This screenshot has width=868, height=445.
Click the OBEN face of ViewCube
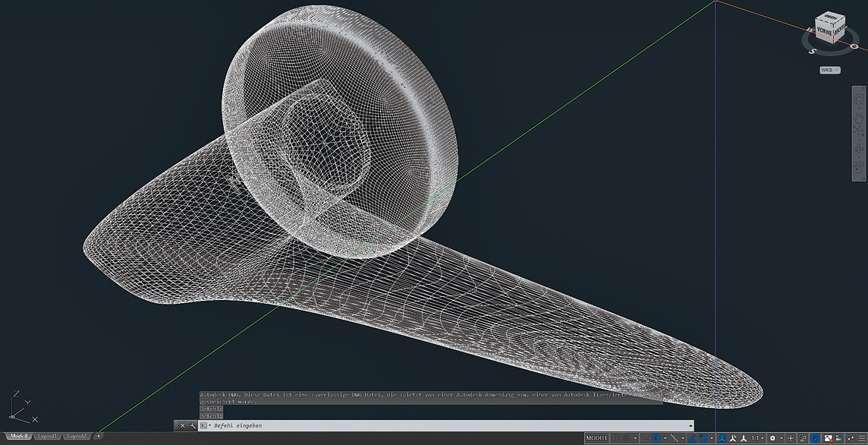(x=830, y=17)
